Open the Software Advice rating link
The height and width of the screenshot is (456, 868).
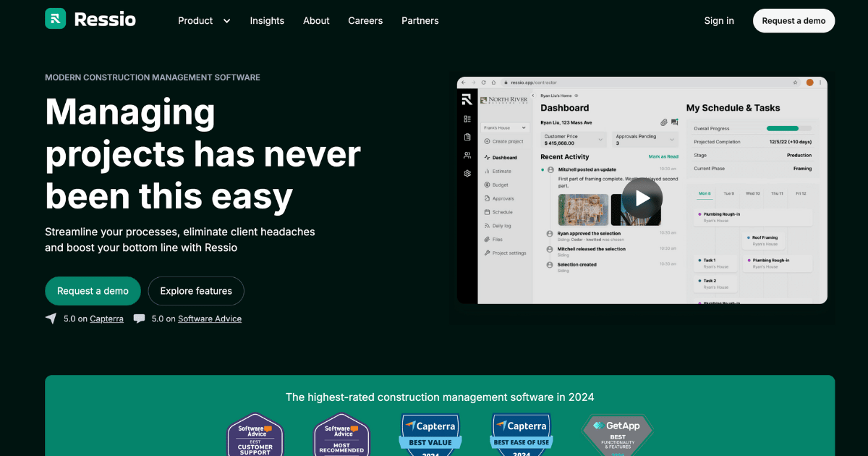tap(209, 318)
